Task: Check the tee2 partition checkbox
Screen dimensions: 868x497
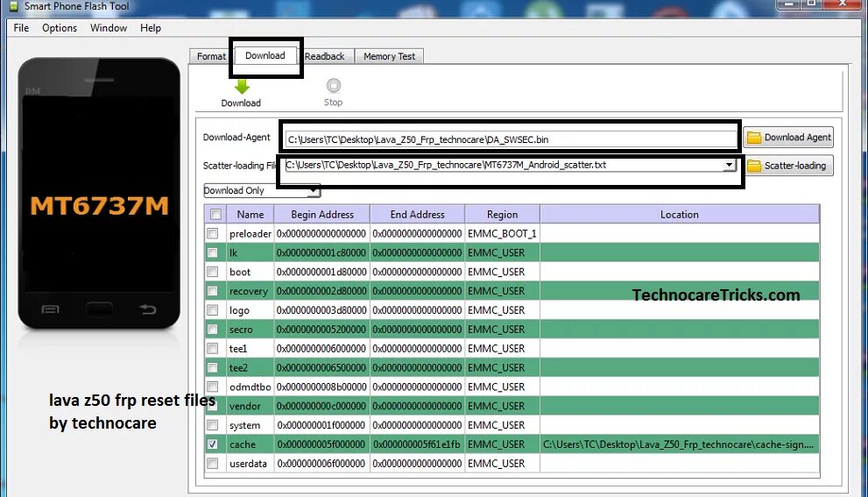Action: (x=213, y=367)
